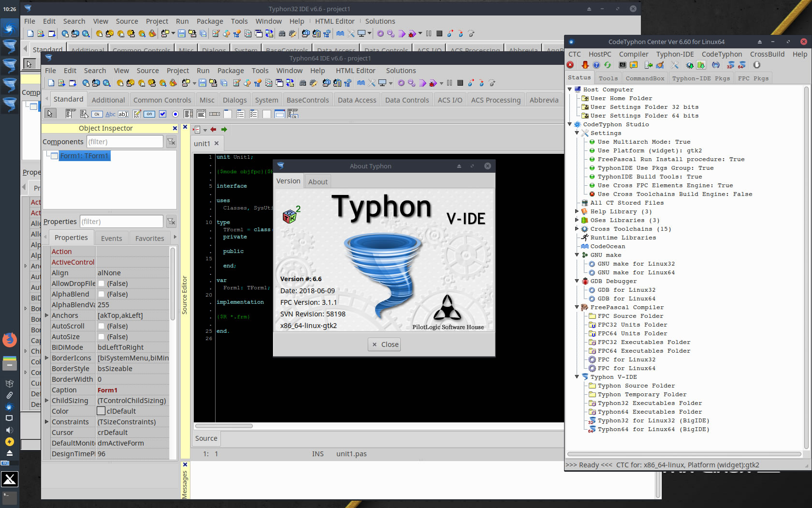Click the Save icon in the Typhon64 toolbar
Viewport: 812px width, 508px height.
(x=202, y=83)
